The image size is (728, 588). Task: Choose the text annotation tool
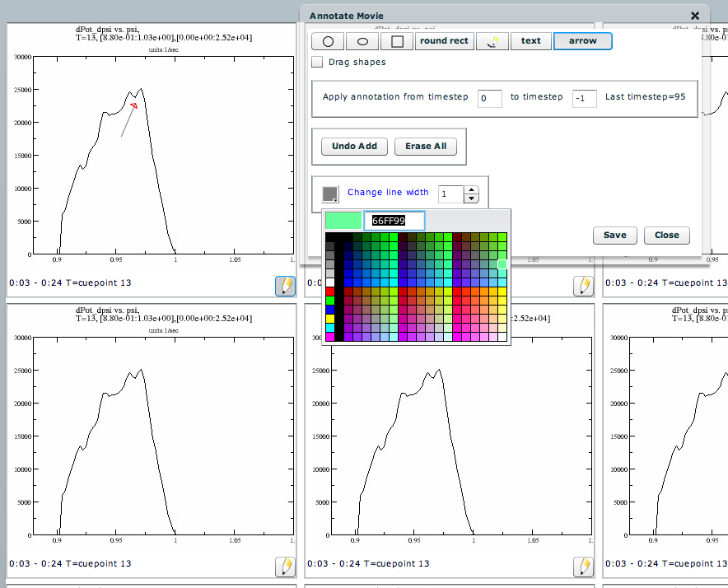click(x=530, y=41)
